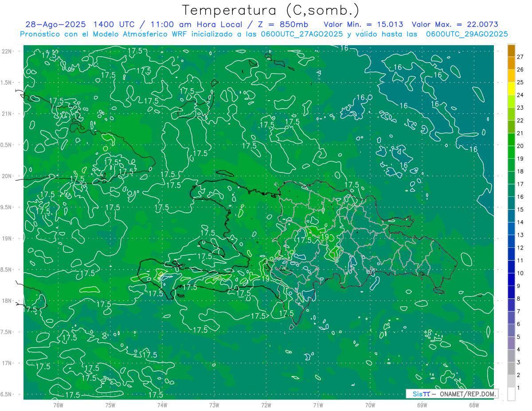Click the "74W" longitude axis label
The width and height of the screenshot is (532, 411).
tap(162, 405)
